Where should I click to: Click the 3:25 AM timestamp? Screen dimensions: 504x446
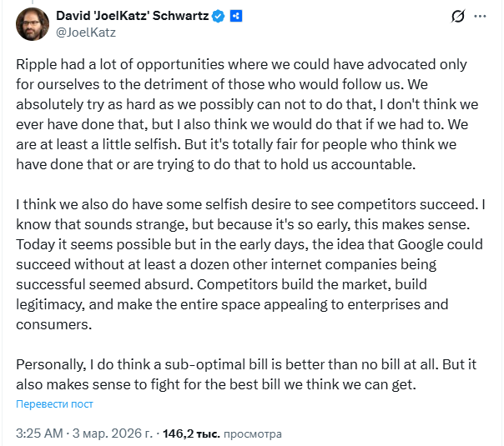pos(39,433)
